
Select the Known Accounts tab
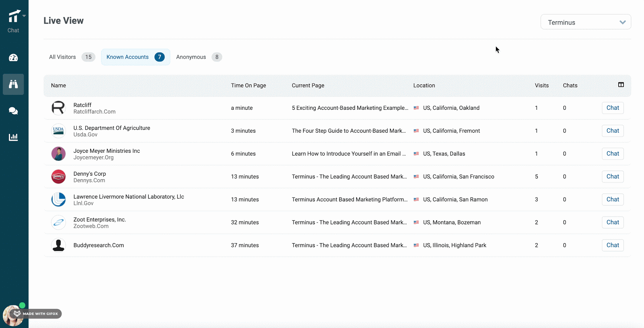pyautogui.click(x=136, y=57)
